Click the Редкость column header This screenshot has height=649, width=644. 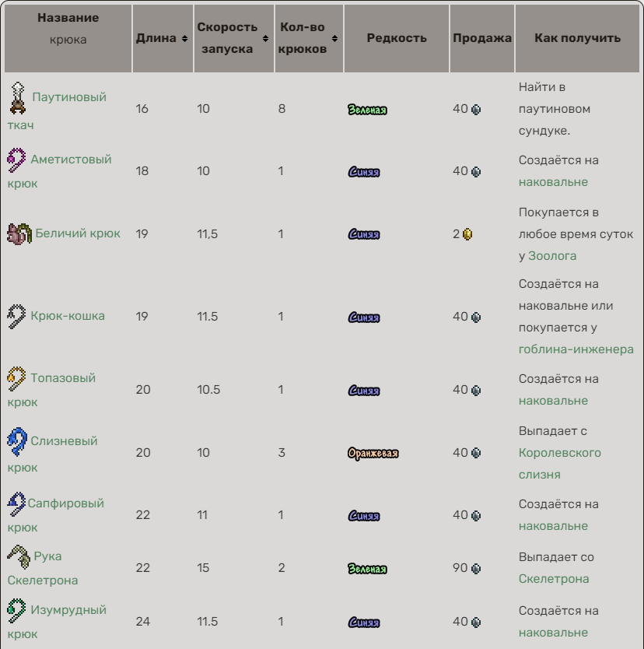[397, 39]
